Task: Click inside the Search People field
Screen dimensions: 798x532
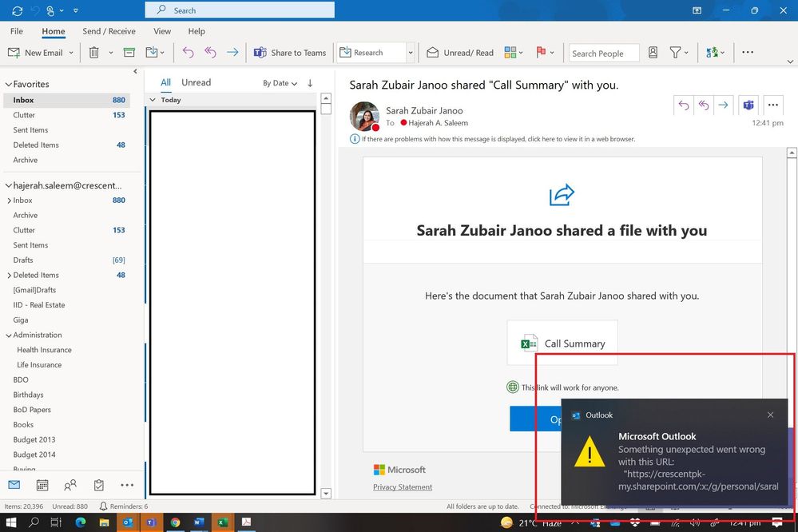Action: (604, 53)
